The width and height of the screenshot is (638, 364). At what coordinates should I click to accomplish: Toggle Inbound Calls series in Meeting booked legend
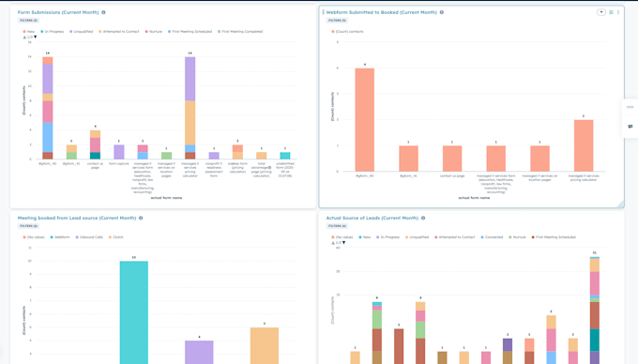coord(89,237)
